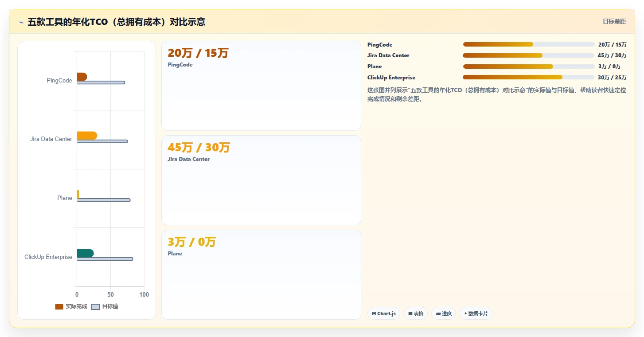
Task: Click the Jira Data Center progress bar
Action: [x=528, y=55]
